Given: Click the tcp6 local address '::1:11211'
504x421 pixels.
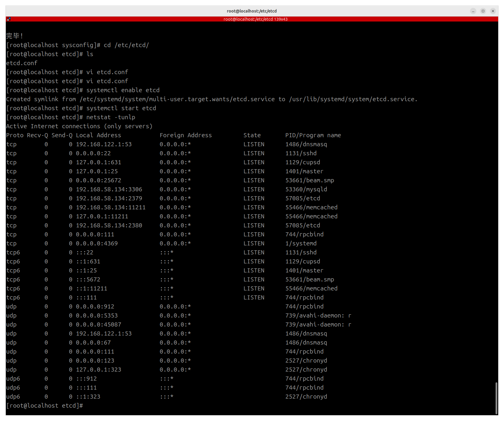Looking at the screenshot, I should [92, 288].
